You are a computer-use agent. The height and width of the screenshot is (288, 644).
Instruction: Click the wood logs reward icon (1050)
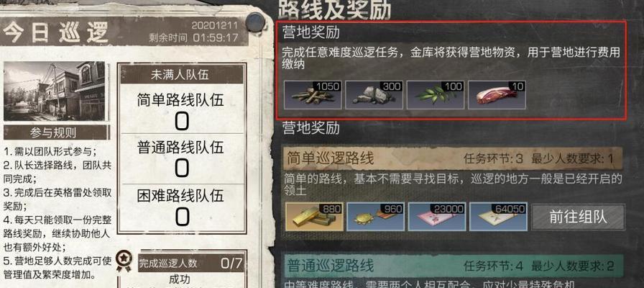[313, 94]
